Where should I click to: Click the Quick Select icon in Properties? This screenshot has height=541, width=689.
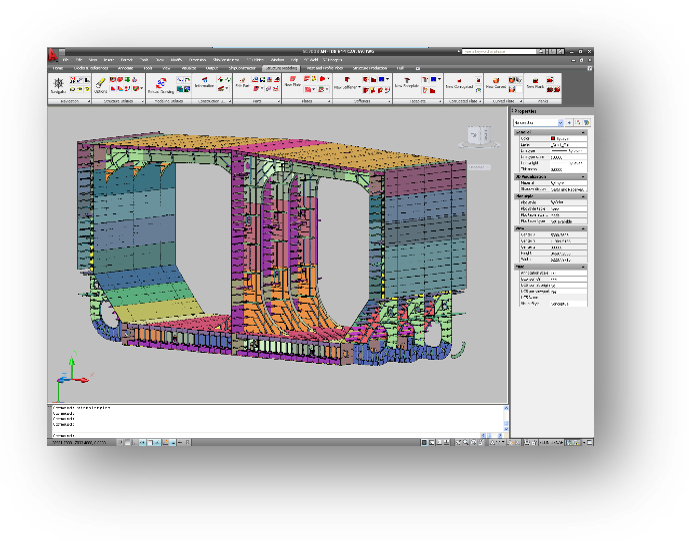pyautogui.click(x=586, y=123)
